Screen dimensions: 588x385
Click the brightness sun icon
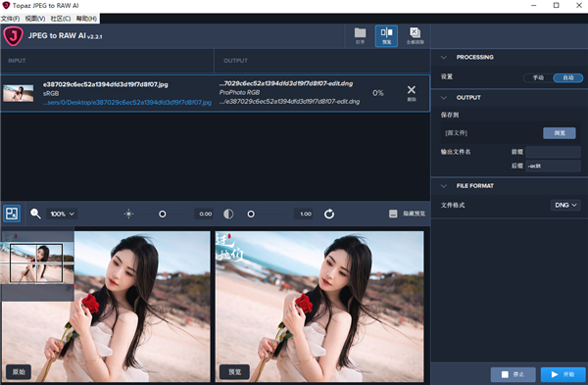[x=128, y=214]
